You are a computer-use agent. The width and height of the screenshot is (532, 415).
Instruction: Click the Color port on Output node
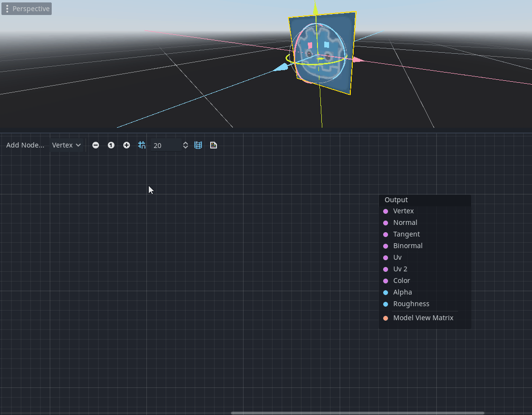click(x=386, y=281)
